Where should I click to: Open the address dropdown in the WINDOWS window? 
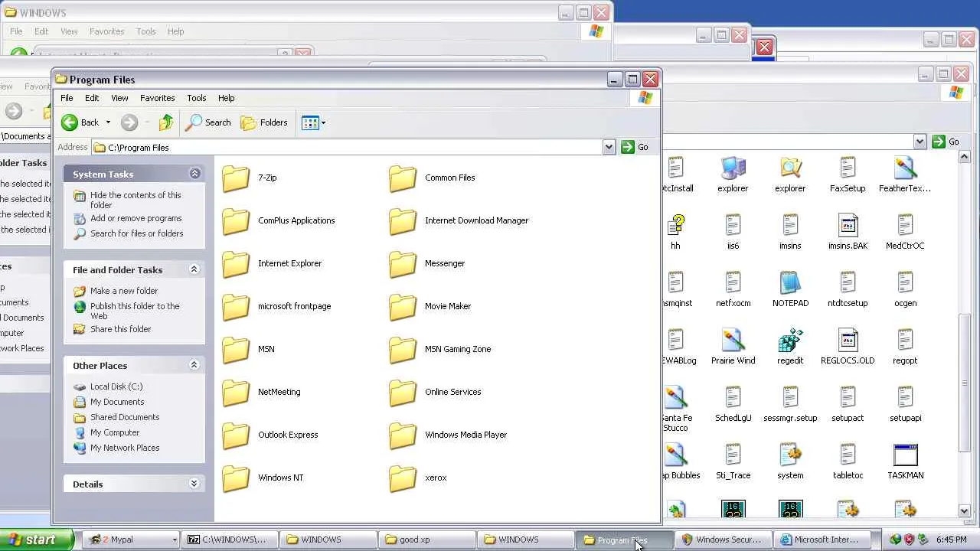920,142
